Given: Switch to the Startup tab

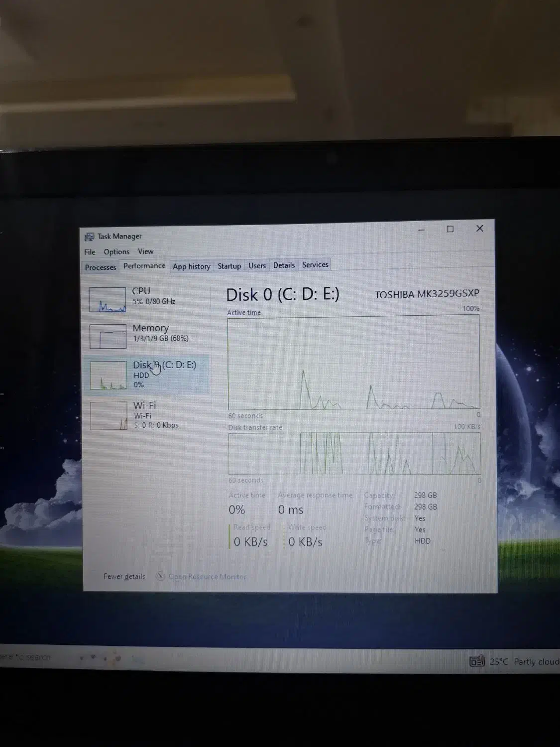Looking at the screenshot, I should coord(229,265).
